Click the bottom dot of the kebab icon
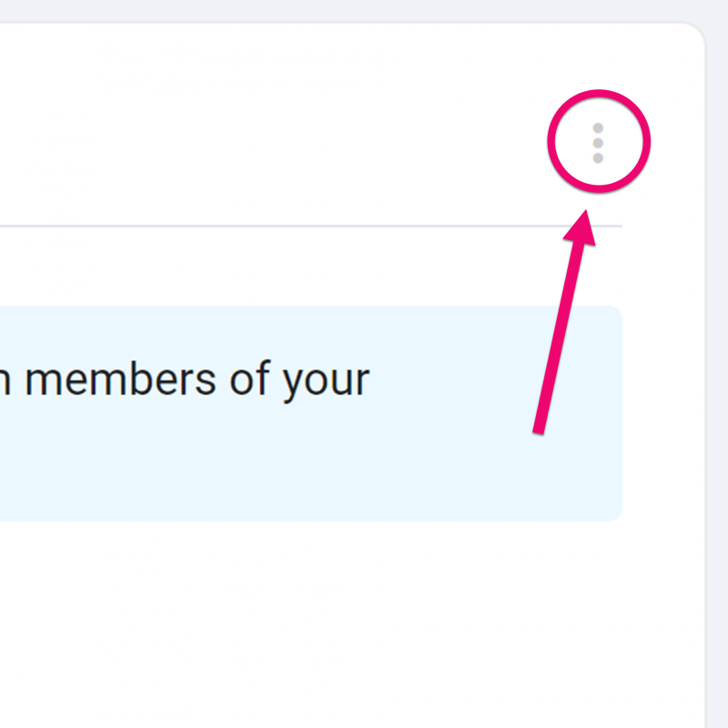The height and width of the screenshot is (728, 728). [598, 157]
